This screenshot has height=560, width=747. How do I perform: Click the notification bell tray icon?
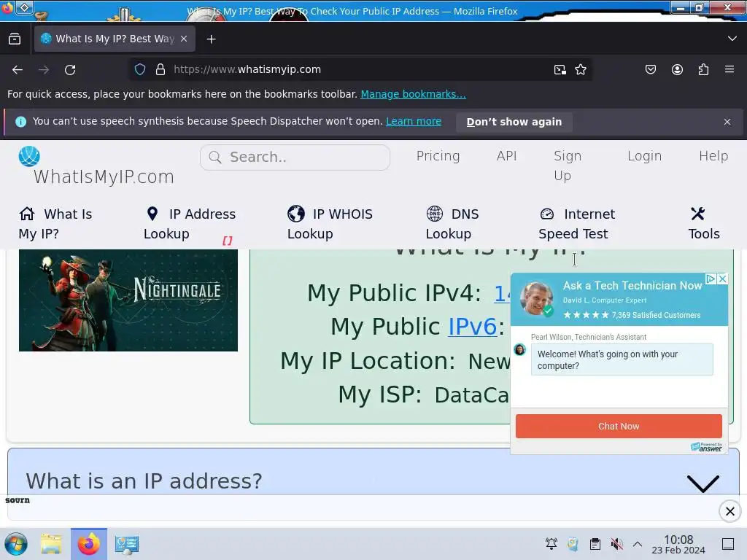point(551,544)
